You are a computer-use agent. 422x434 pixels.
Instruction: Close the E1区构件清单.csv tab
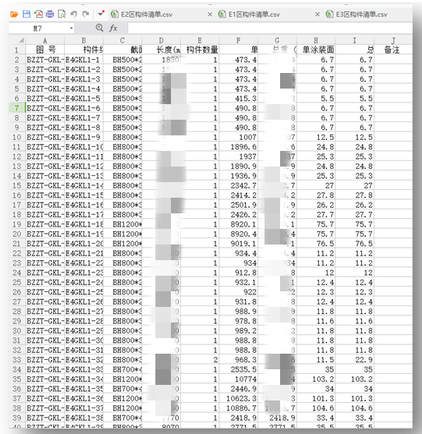point(317,14)
